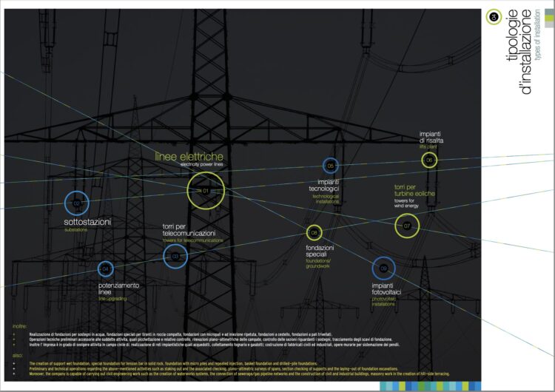Select the 'impianti tecnologici' label
Viewport: 555px width, 392px height.
328,186
